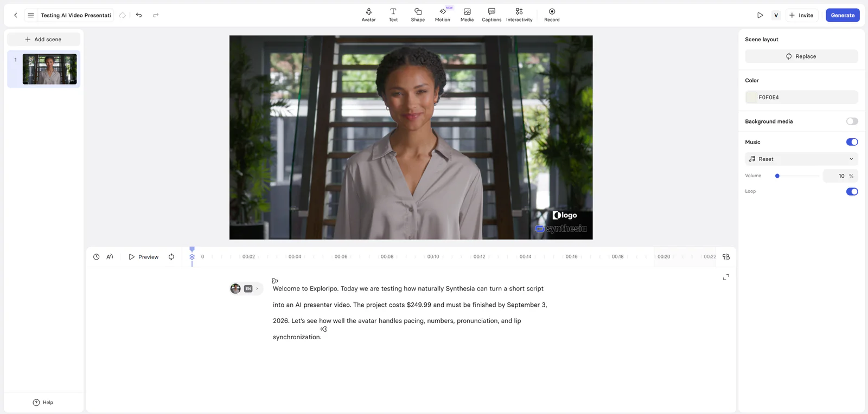Replace the scene layout
Image resolution: width=868 pixels, height=414 pixels.
click(x=801, y=56)
